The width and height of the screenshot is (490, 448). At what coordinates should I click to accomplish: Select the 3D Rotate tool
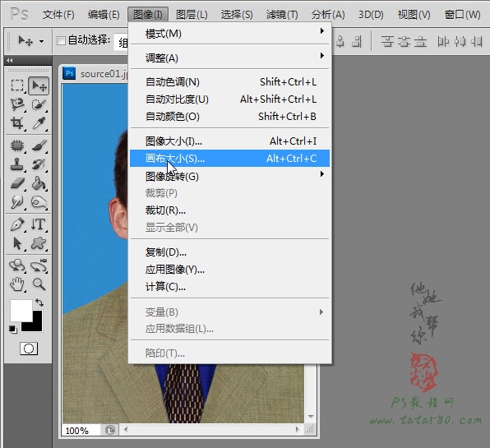tap(17, 266)
